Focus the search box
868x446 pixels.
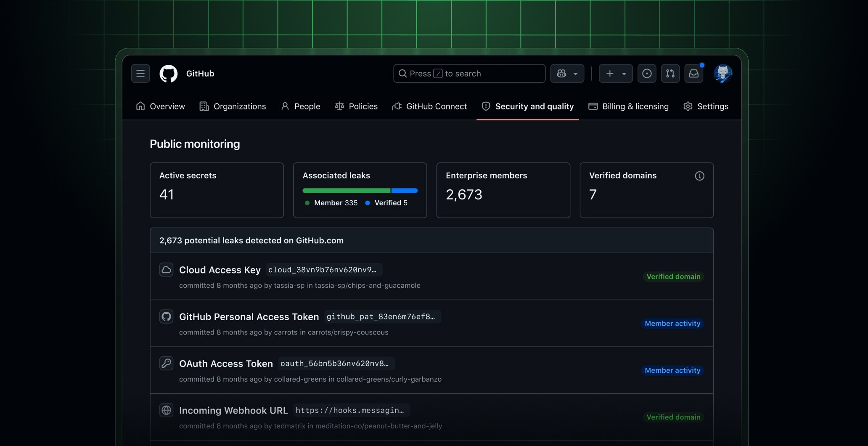[469, 74]
